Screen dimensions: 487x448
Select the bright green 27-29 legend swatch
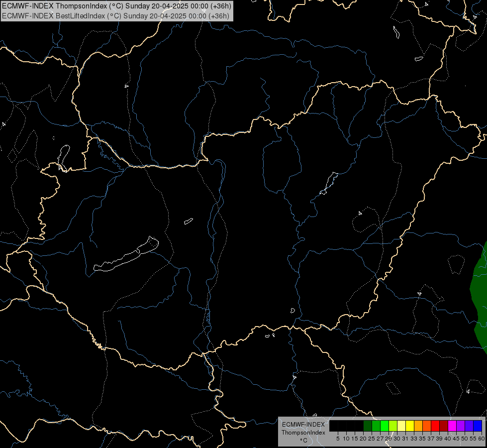point(385,426)
